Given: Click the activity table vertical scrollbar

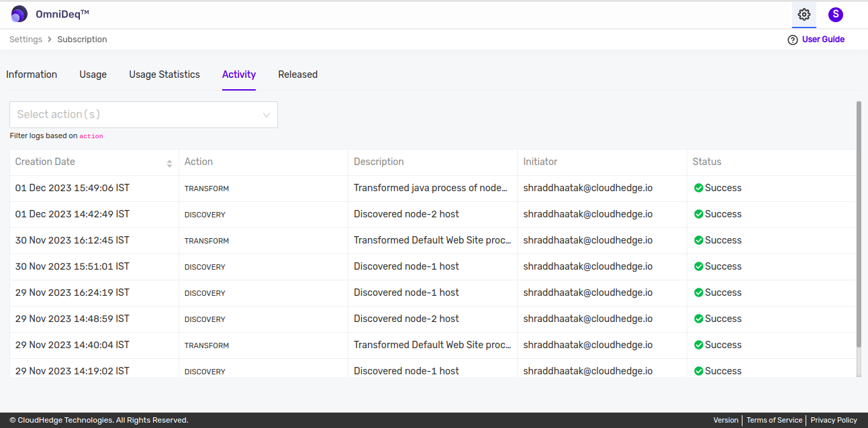Looking at the screenshot, I should click(859, 225).
